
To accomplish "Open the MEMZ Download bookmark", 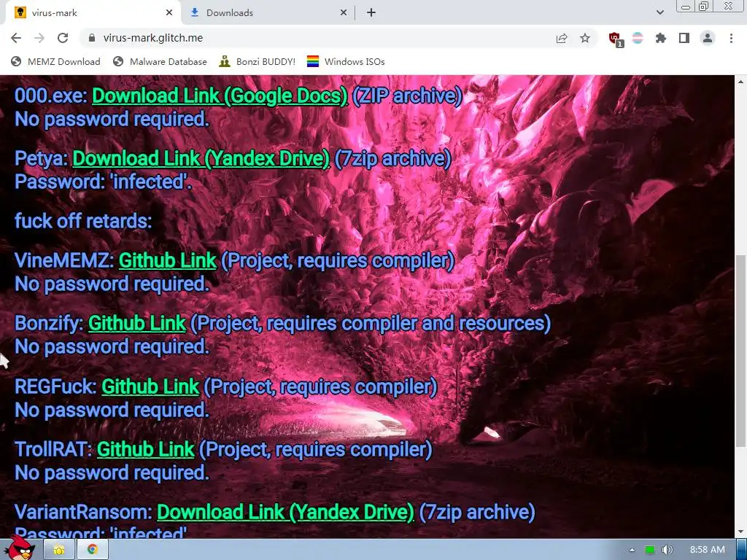I will pyautogui.click(x=55, y=61).
